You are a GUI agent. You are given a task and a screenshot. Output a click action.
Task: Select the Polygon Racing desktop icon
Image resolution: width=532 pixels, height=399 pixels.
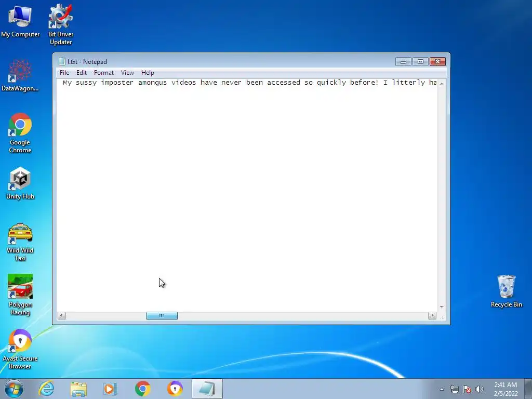point(20,295)
